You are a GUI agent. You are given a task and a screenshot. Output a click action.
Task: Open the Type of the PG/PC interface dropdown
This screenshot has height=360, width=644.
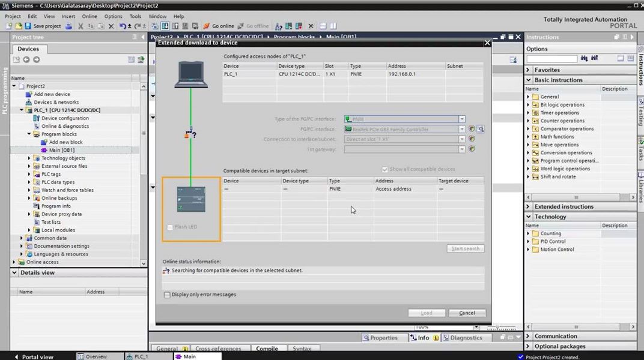pyautogui.click(x=461, y=119)
